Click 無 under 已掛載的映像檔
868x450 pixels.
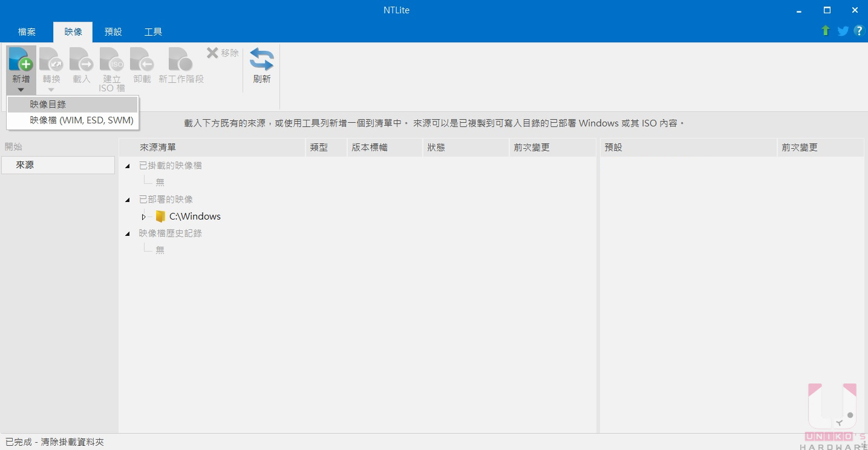pos(160,182)
